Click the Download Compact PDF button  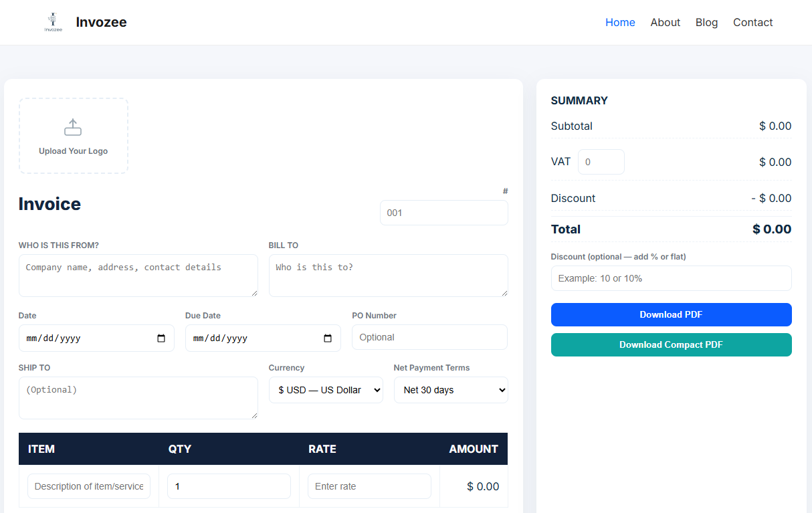[671, 344]
